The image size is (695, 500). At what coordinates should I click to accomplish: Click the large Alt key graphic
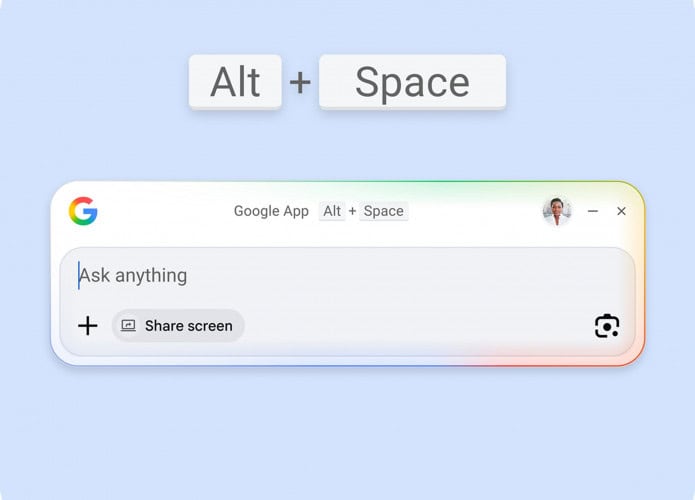[235, 82]
